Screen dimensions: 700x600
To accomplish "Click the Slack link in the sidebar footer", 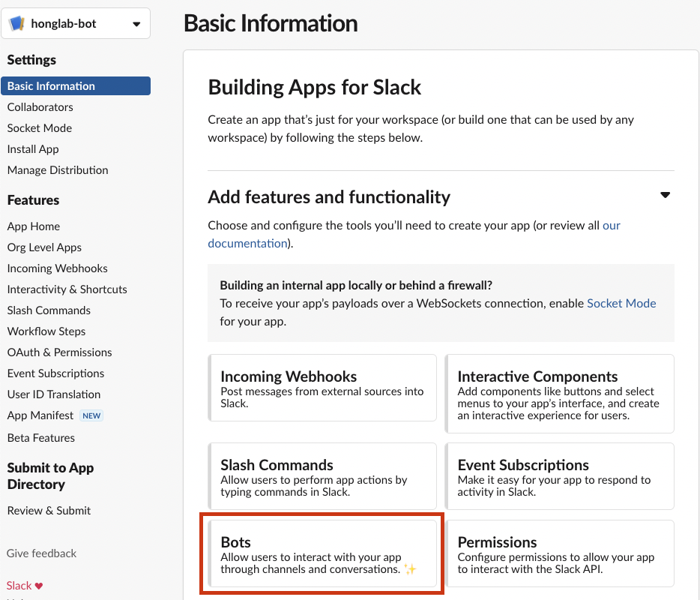I will (x=19, y=586).
